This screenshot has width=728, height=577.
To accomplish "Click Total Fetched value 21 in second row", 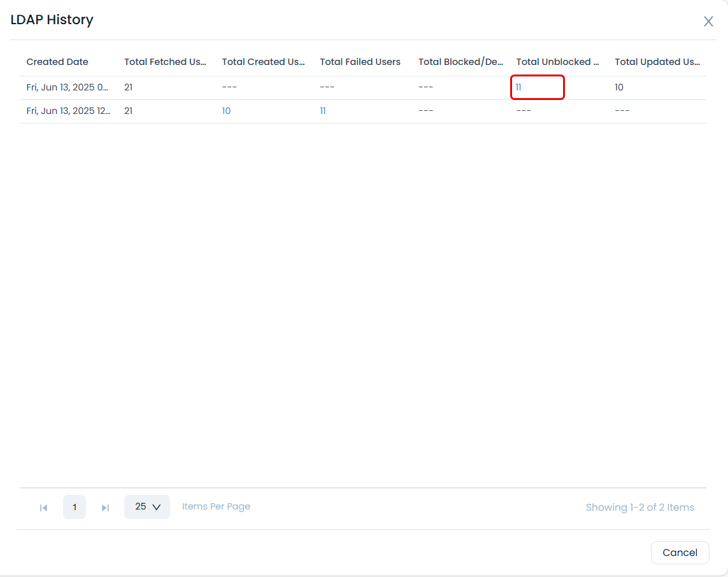I will (x=128, y=110).
